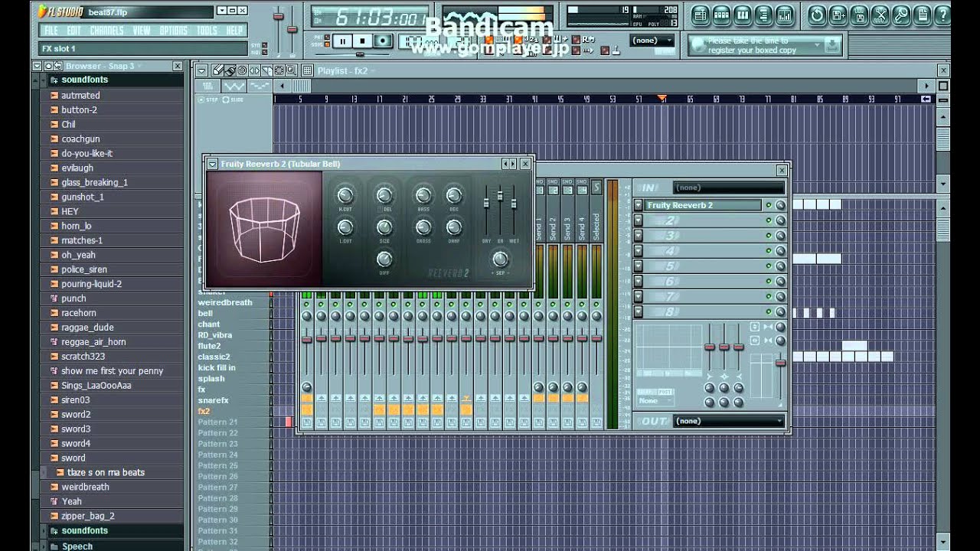
Task: Open the Playlist options menu arrow
Action: click(x=201, y=70)
